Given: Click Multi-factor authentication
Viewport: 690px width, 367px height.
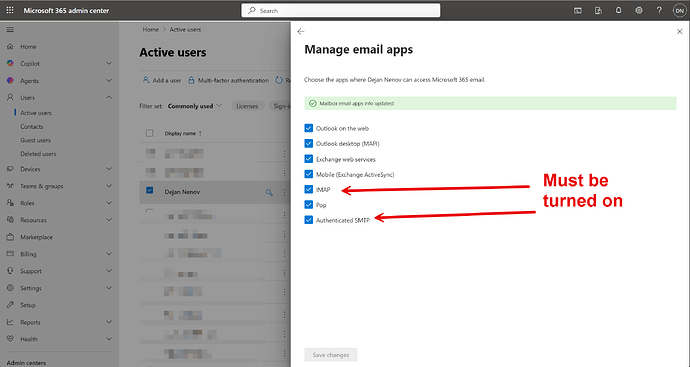Looking at the screenshot, I should (228, 81).
